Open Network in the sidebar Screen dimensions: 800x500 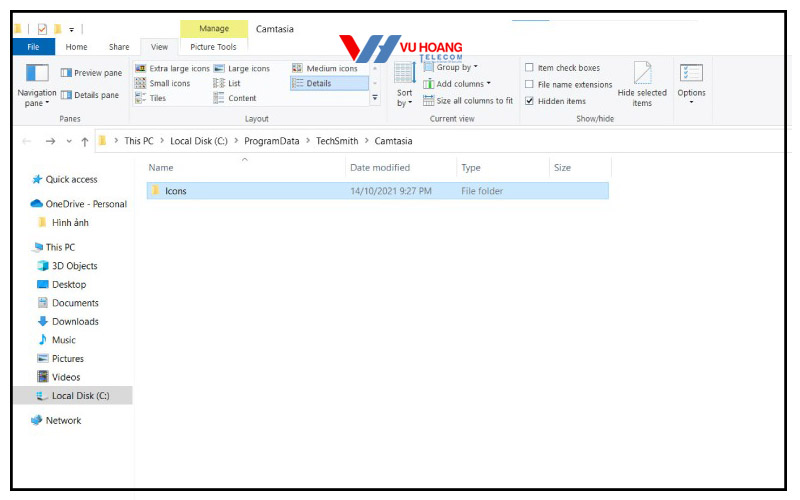(x=56, y=420)
